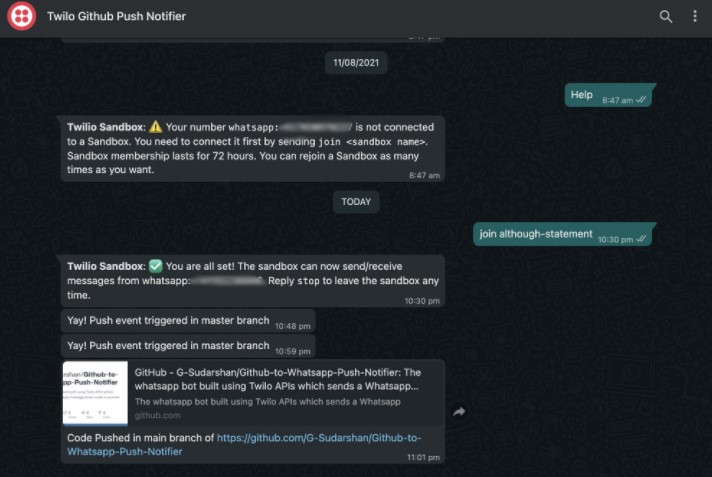Viewport: 712px width, 477px height.
Task: Select the push event message at 10:48 pm
Action: click(188, 321)
